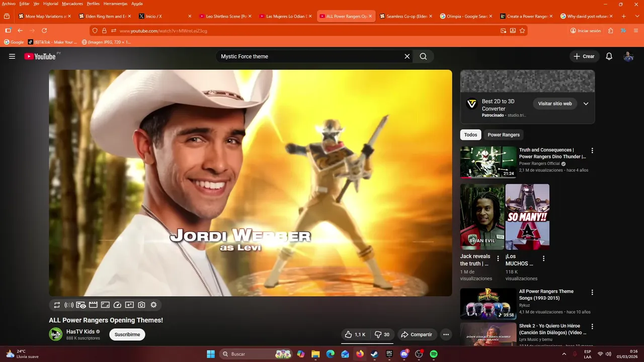Dislike the video (30)
The height and width of the screenshot is (362, 644).
[382, 334]
